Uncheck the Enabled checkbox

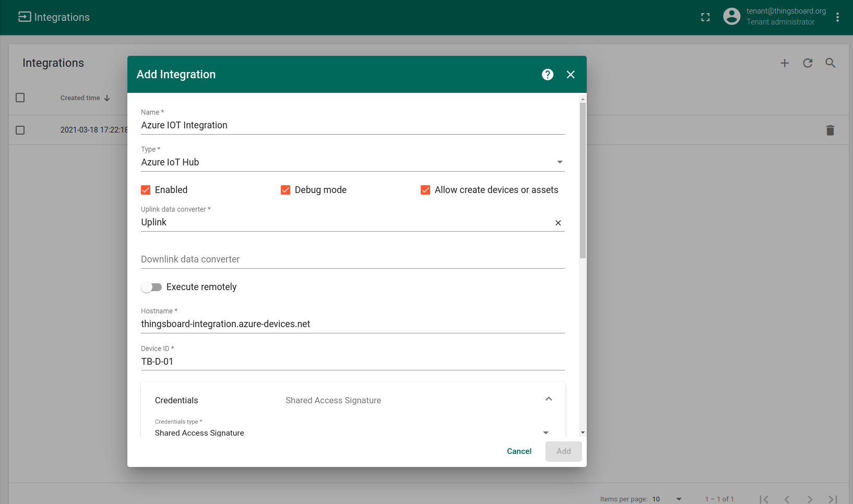146,190
